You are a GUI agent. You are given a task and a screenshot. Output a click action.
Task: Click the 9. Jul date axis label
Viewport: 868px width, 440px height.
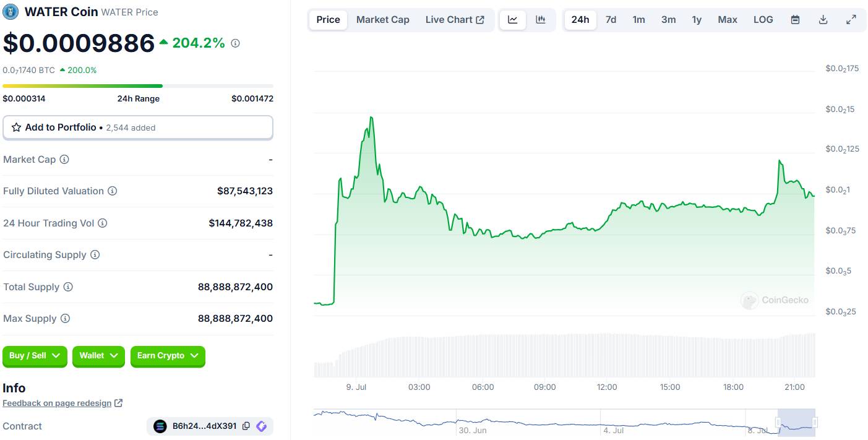[356, 387]
